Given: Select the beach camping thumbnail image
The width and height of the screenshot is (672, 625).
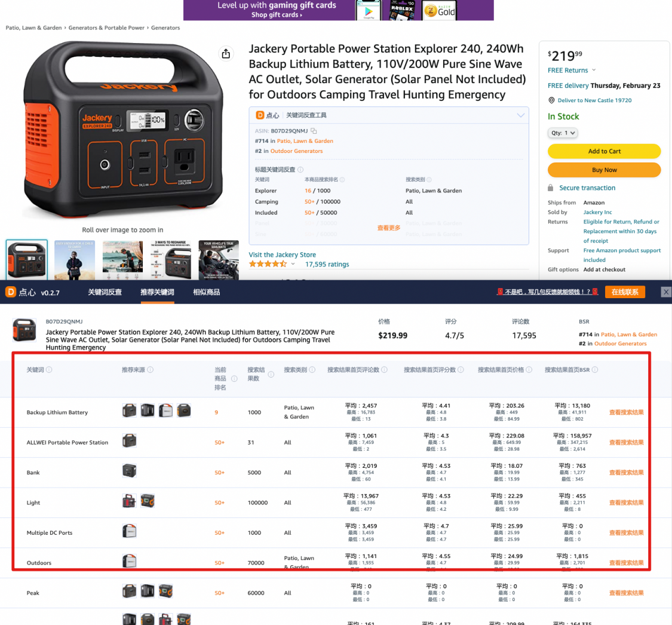Looking at the screenshot, I should pyautogui.click(x=122, y=260).
